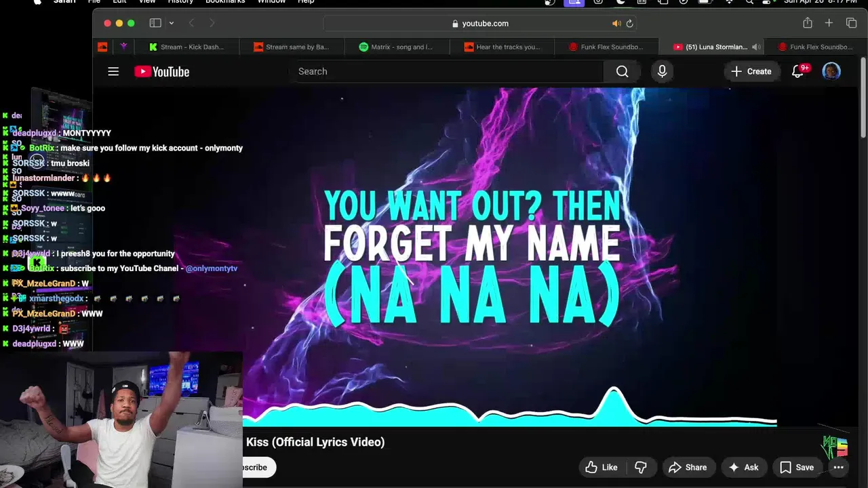This screenshot has width=868, height=488.
Task: Save the video to a playlist
Action: click(x=797, y=467)
